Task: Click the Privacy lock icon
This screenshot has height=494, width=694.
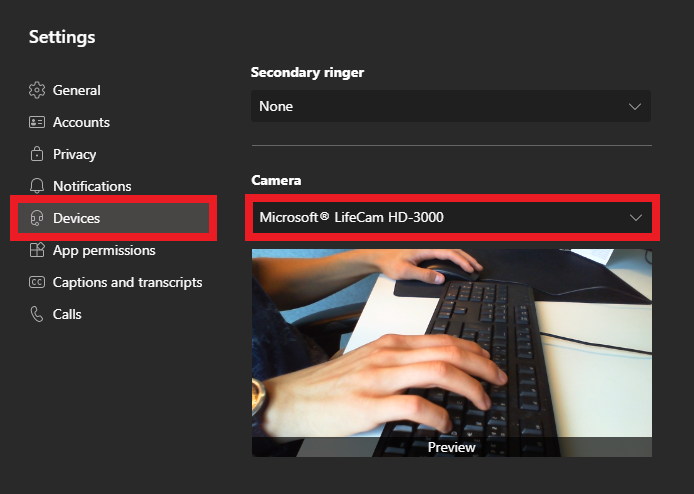Action: [x=37, y=154]
